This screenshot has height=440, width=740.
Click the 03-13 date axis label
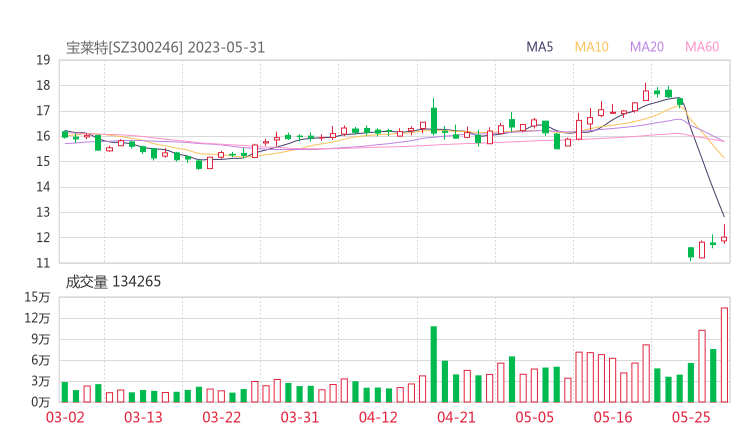[143, 417]
